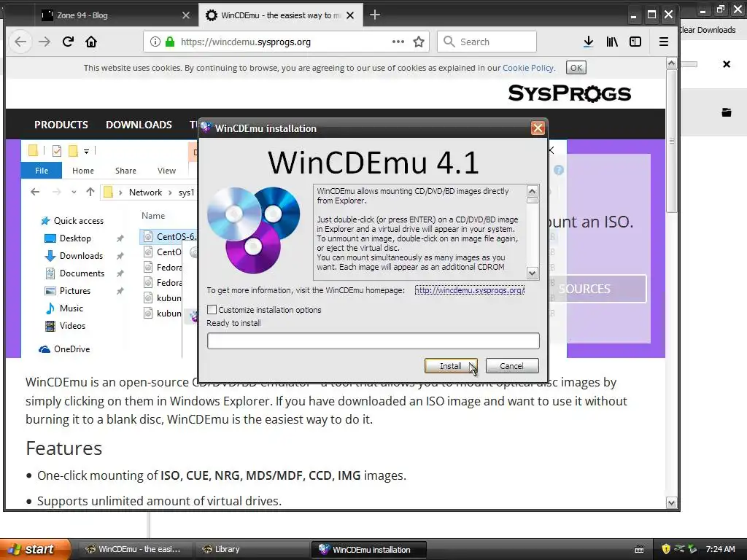Screen dimensions: 747x560
Task: Open the Windows start button
Action: (x=35, y=549)
